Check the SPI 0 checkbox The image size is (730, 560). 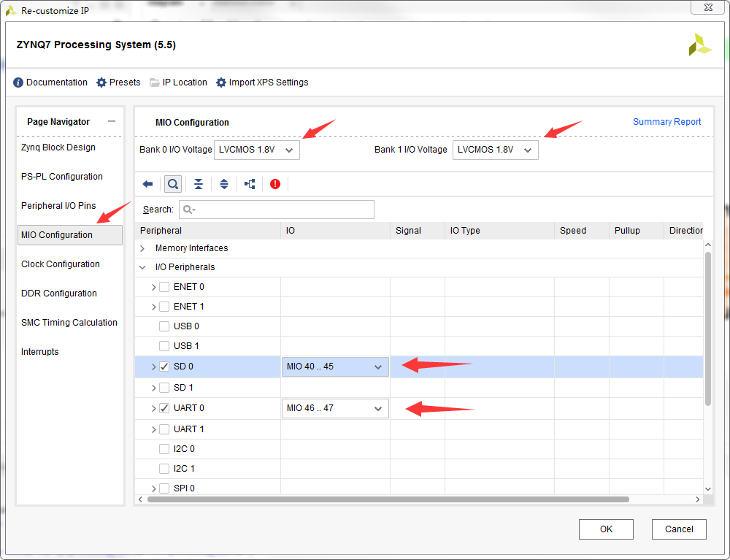[164, 488]
